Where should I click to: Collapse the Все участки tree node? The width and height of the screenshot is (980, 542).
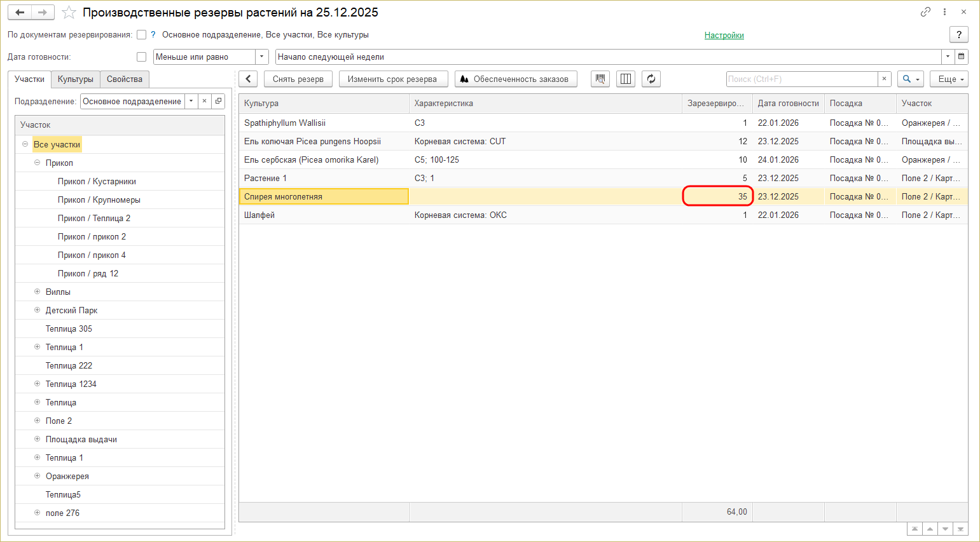tap(25, 144)
